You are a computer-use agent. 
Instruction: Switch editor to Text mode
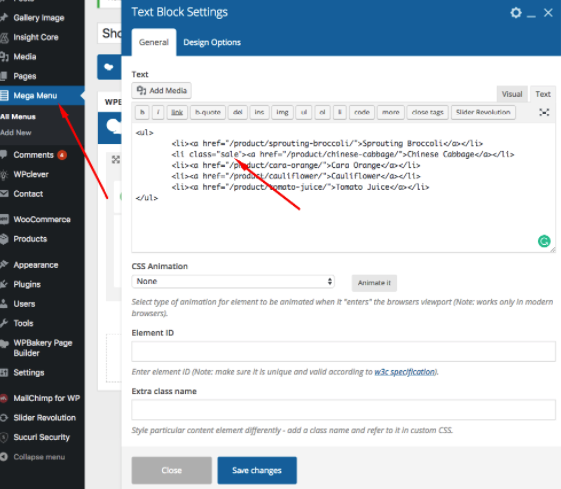click(543, 94)
